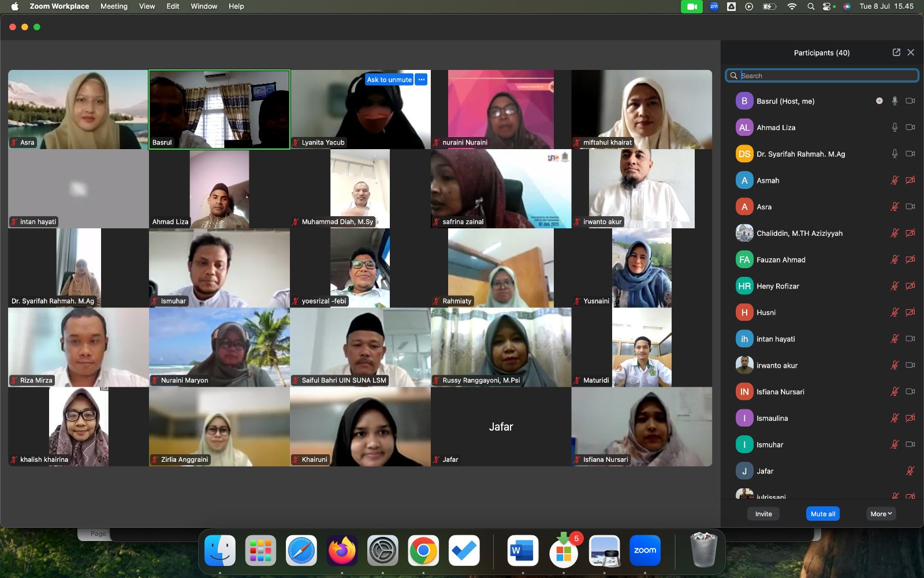Click Ask to unmute on Lyanita

pos(389,80)
